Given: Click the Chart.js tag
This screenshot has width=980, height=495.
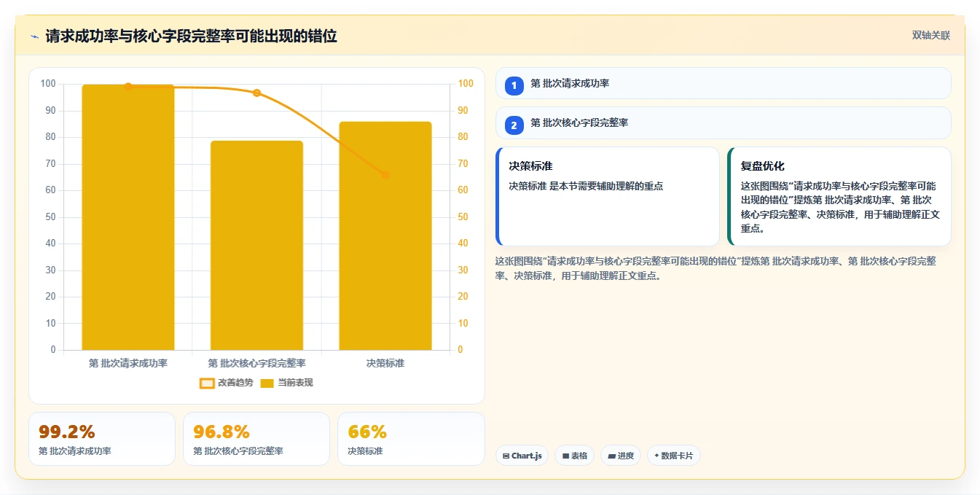Looking at the screenshot, I should pyautogui.click(x=522, y=456).
